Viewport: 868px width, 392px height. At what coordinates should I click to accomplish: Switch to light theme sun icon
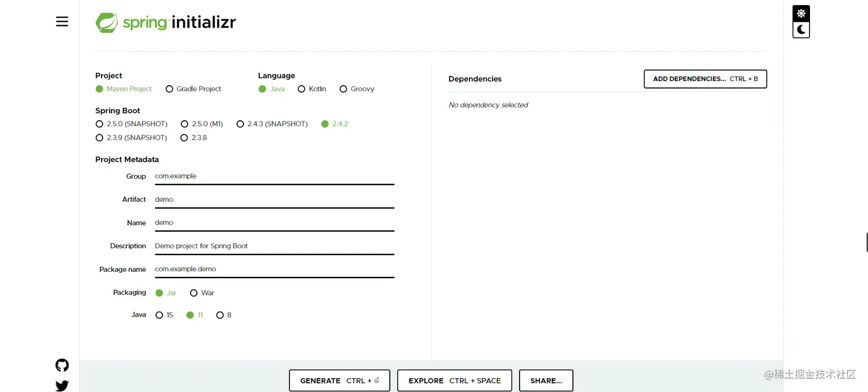point(801,13)
